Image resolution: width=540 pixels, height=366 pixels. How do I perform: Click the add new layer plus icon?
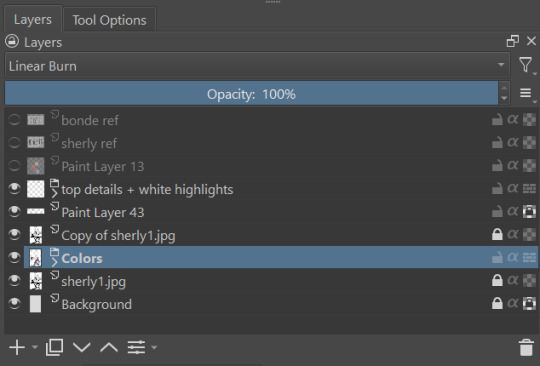click(x=17, y=347)
